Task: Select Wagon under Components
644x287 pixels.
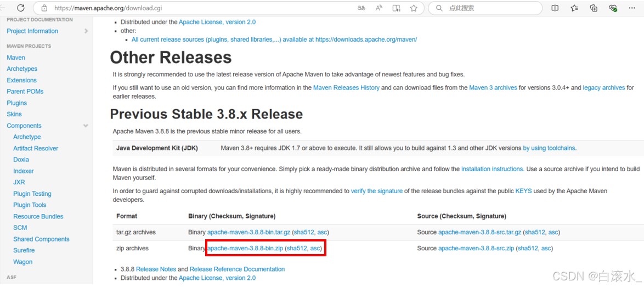Action: click(22, 262)
